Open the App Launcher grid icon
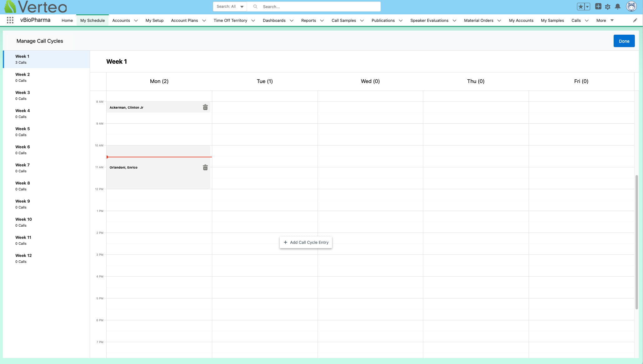Image resolution: width=643 pixels, height=364 pixels. (x=10, y=20)
